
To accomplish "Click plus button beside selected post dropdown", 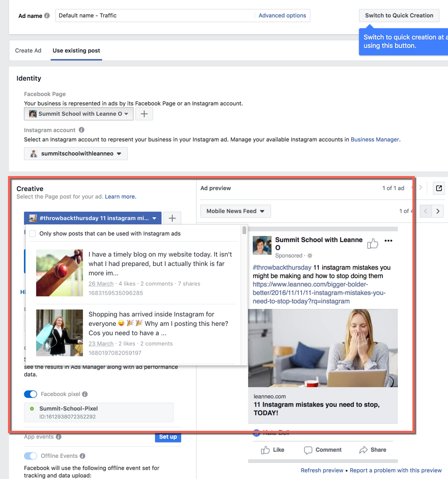I will pos(172,218).
